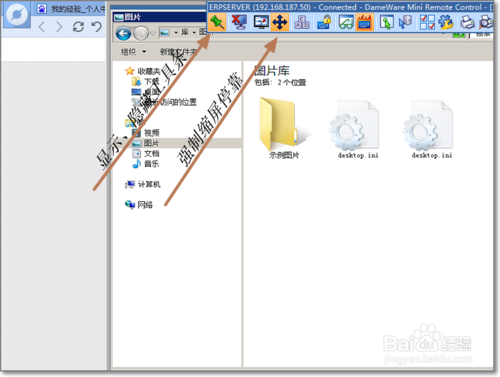Expand the address bar arrow before 库
The height and width of the screenshot is (377, 500).
tap(176, 33)
